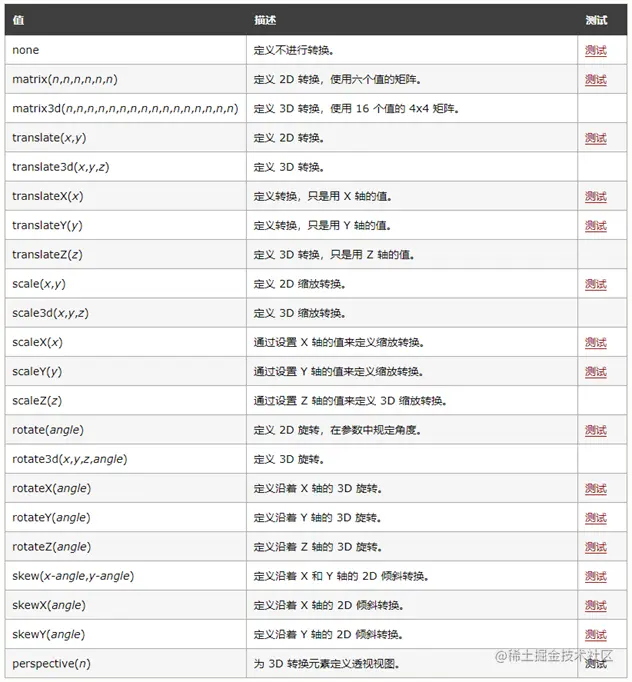Click the perspective(n) value cell
Screen dimensions: 632x682
tap(51, 664)
